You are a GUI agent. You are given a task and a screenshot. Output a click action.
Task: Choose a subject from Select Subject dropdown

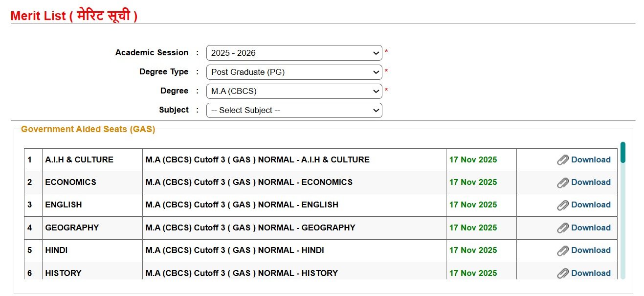pyautogui.click(x=294, y=110)
